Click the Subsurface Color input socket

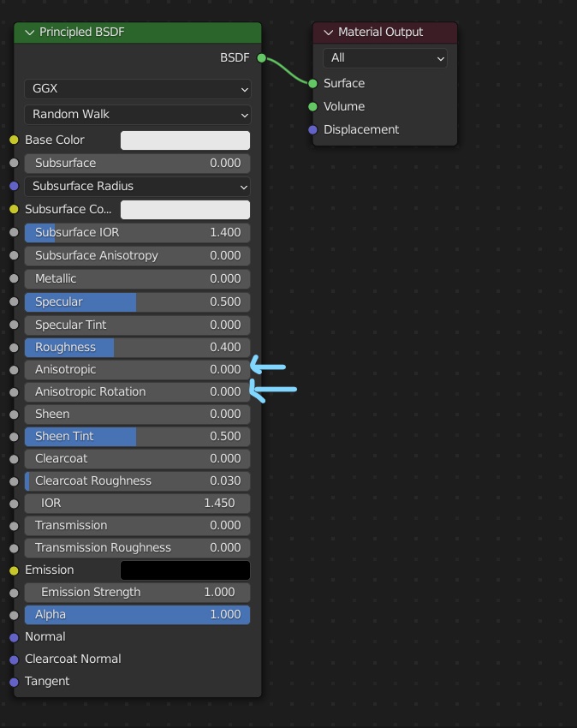coord(14,209)
